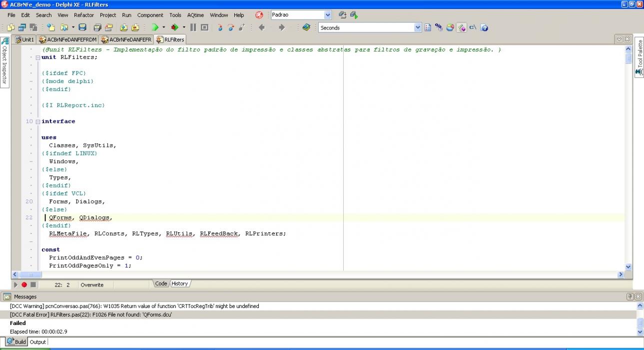Viewport: 644px width, 350px height.
Task: Click the green Run arrow toolbar icon
Action: pos(155,27)
